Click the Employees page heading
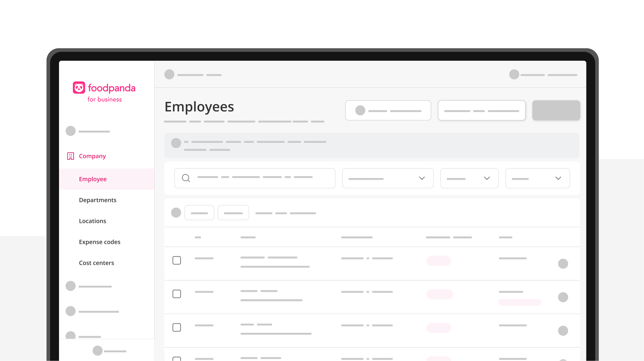 (199, 107)
